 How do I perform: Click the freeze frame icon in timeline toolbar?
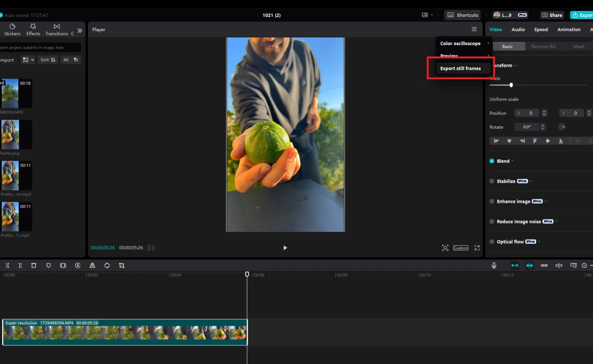(x=63, y=265)
